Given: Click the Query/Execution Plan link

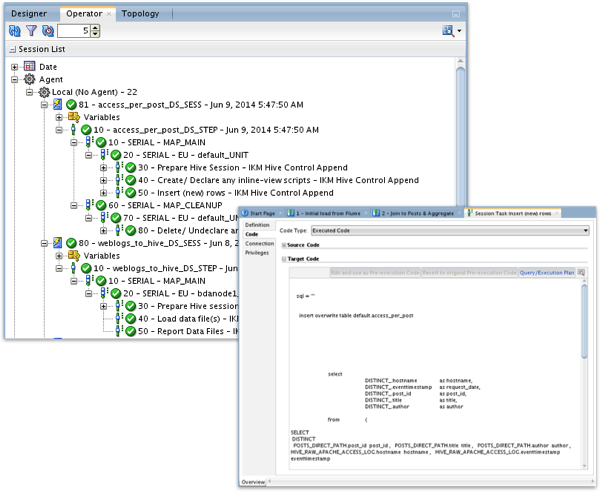Looking at the screenshot, I should click(547, 273).
